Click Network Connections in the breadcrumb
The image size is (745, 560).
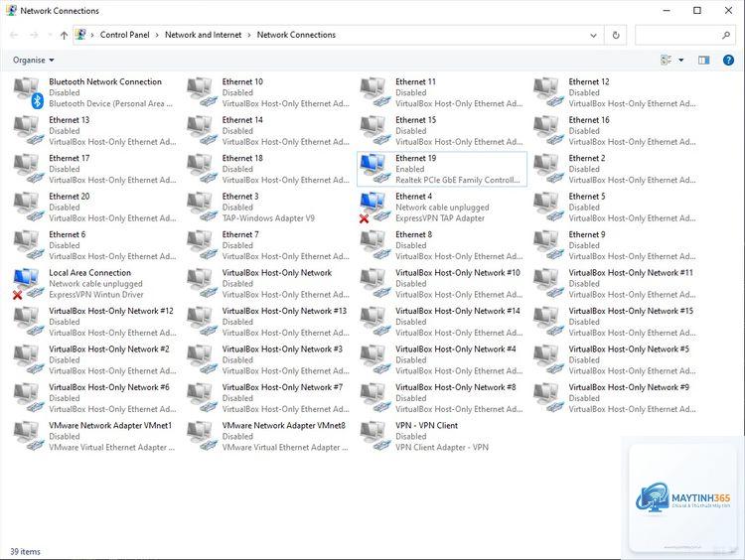pyautogui.click(x=296, y=35)
